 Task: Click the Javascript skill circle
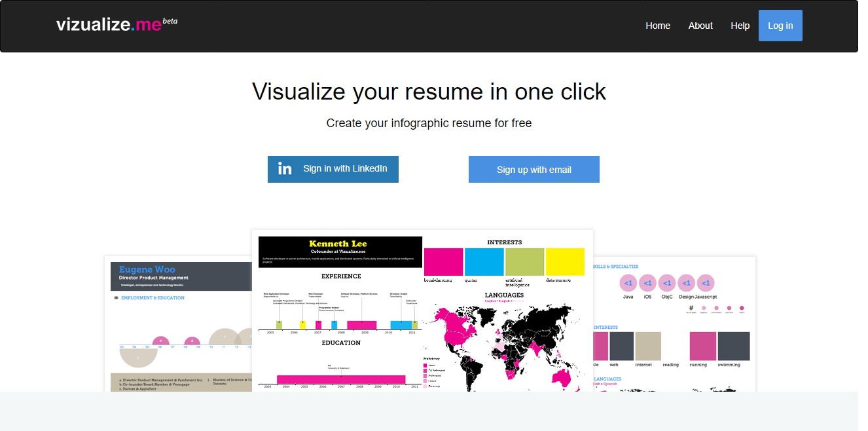point(706,284)
